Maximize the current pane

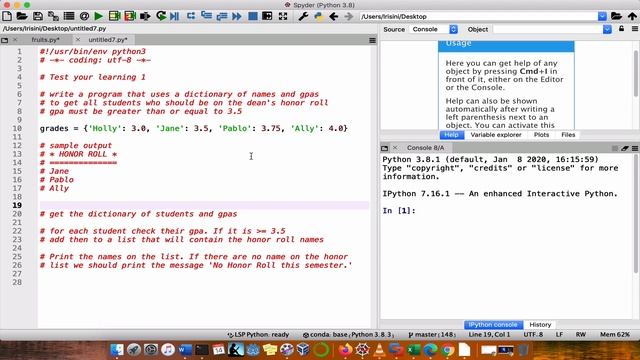267,16
